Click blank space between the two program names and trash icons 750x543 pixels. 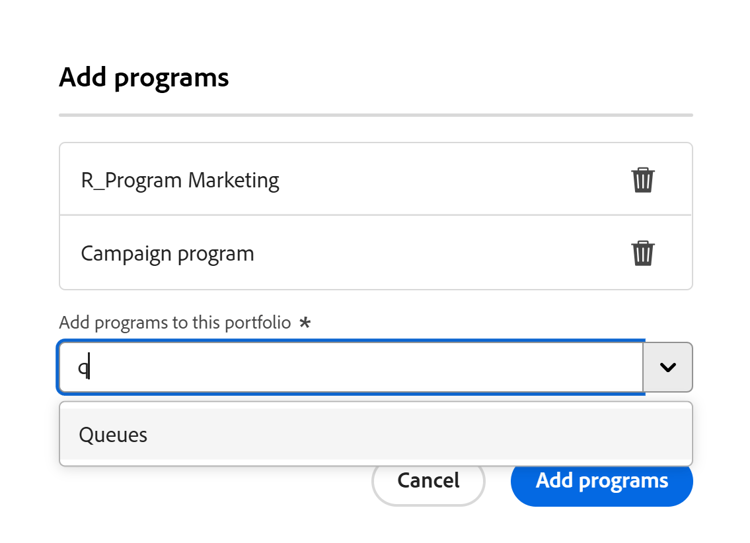(450, 216)
